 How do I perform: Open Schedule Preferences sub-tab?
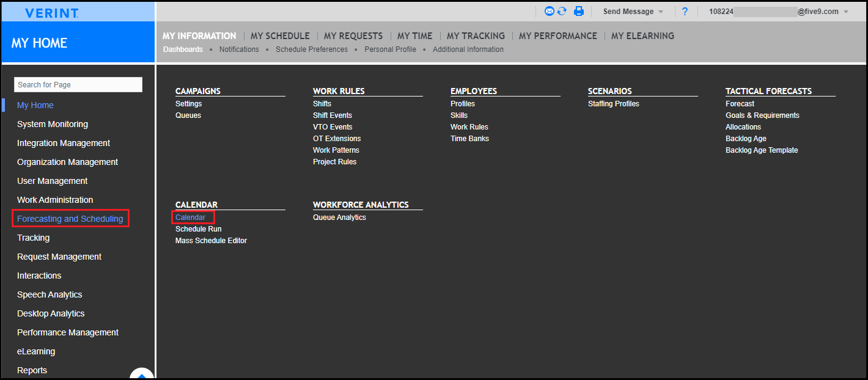point(312,49)
